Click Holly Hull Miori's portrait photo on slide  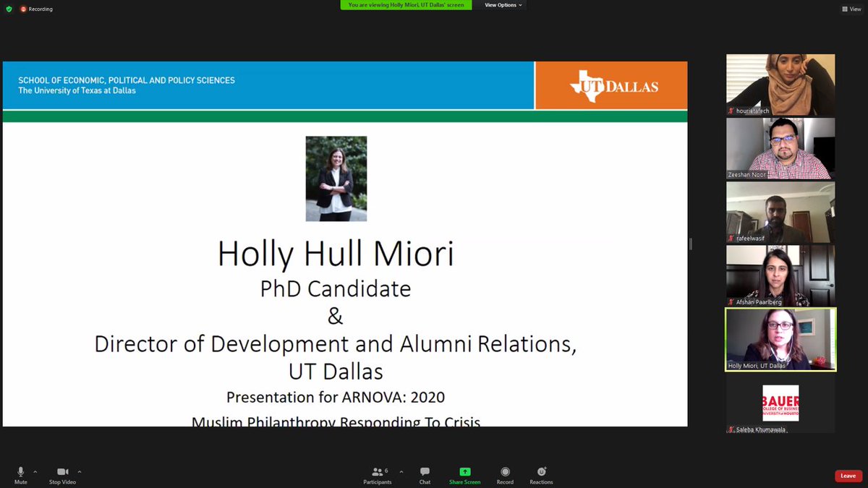click(336, 179)
